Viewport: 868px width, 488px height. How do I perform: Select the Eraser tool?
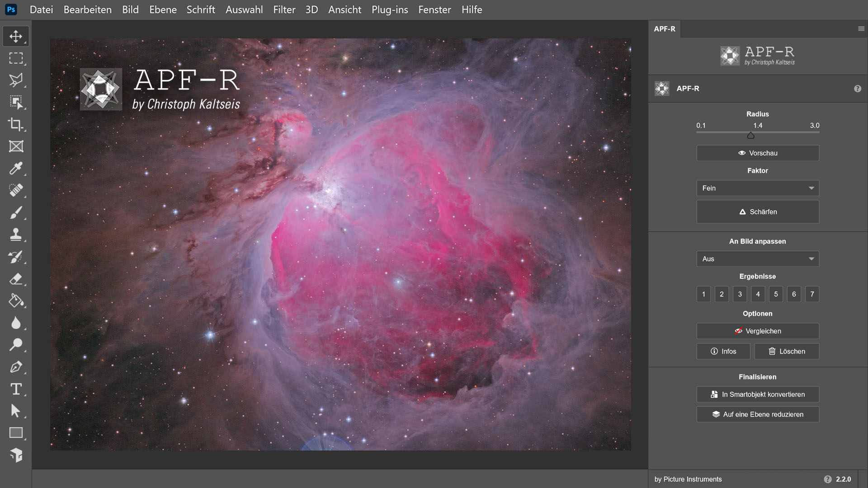[x=16, y=279]
